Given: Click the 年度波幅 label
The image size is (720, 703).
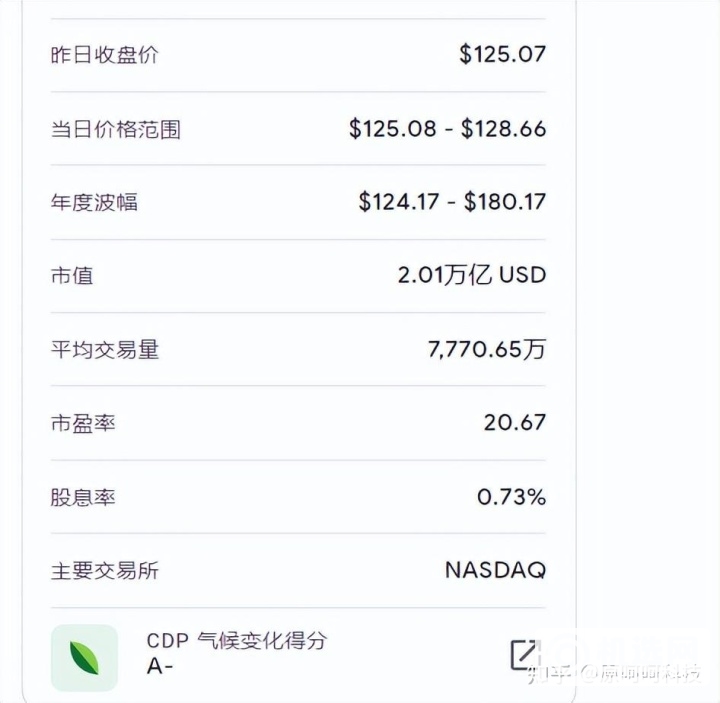Looking at the screenshot, I should tap(94, 202).
